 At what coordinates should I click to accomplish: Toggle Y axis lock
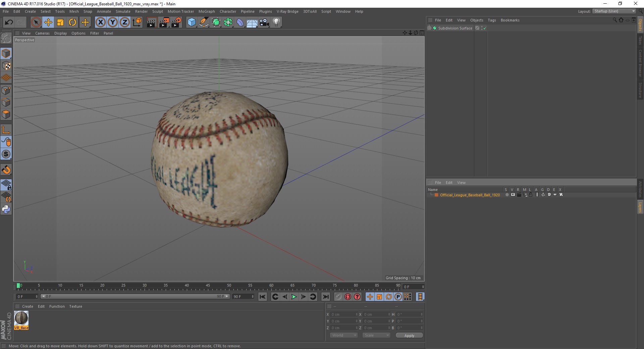113,22
